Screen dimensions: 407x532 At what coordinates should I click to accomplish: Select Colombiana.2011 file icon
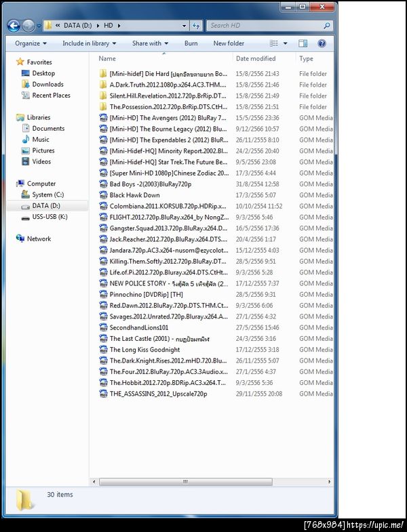[x=103, y=206]
